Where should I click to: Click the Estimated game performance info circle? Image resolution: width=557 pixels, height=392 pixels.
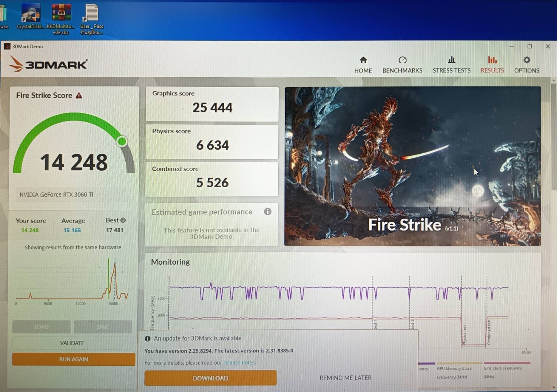[268, 212]
